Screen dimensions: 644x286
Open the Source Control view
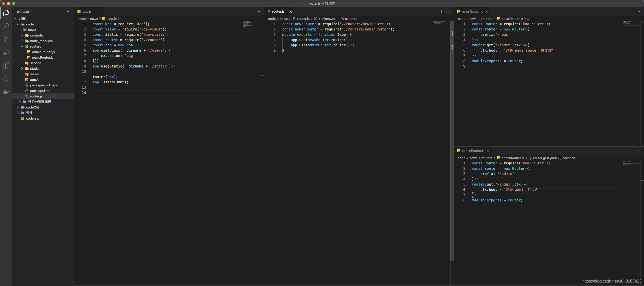coord(6,39)
